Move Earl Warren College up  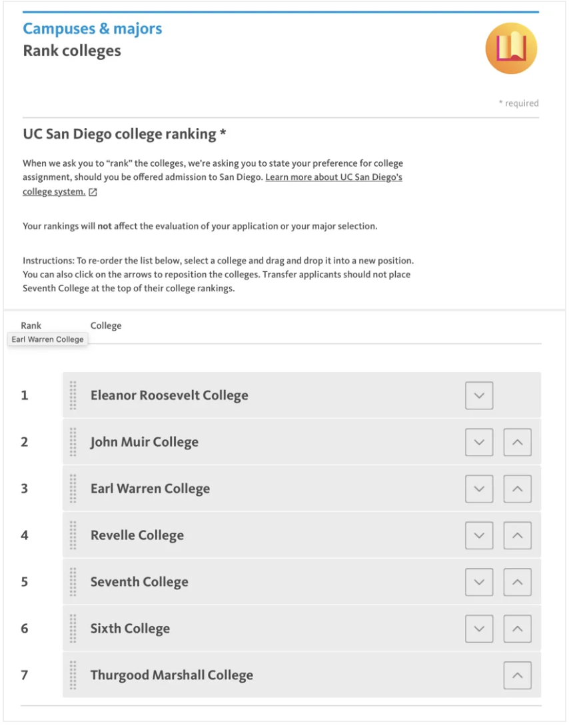click(x=518, y=489)
